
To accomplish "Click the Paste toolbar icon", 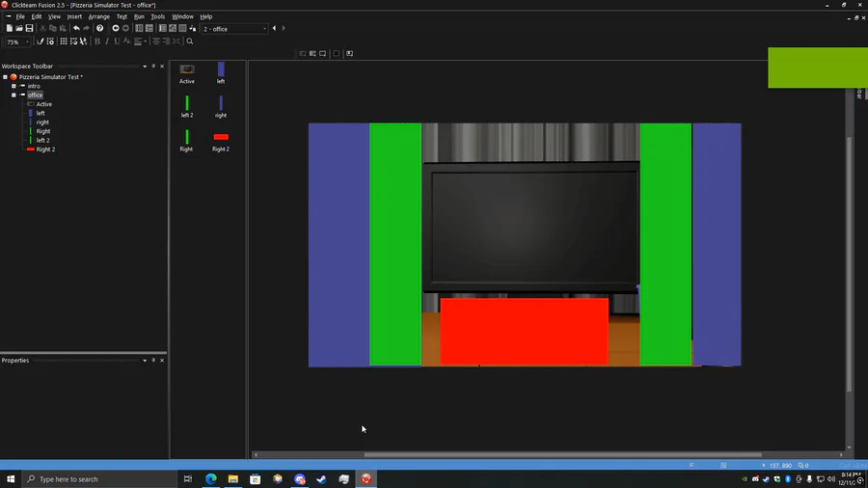I will (63, 28).
